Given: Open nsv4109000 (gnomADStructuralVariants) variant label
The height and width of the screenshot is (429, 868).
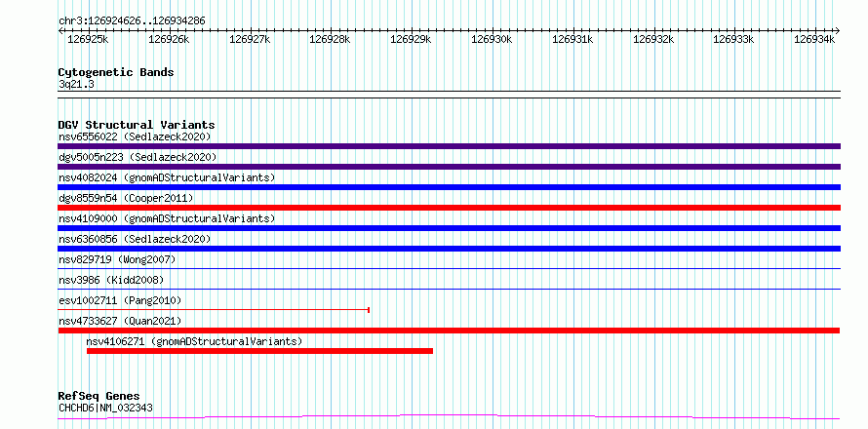Looking at the screenshot, I should (167, 218).
